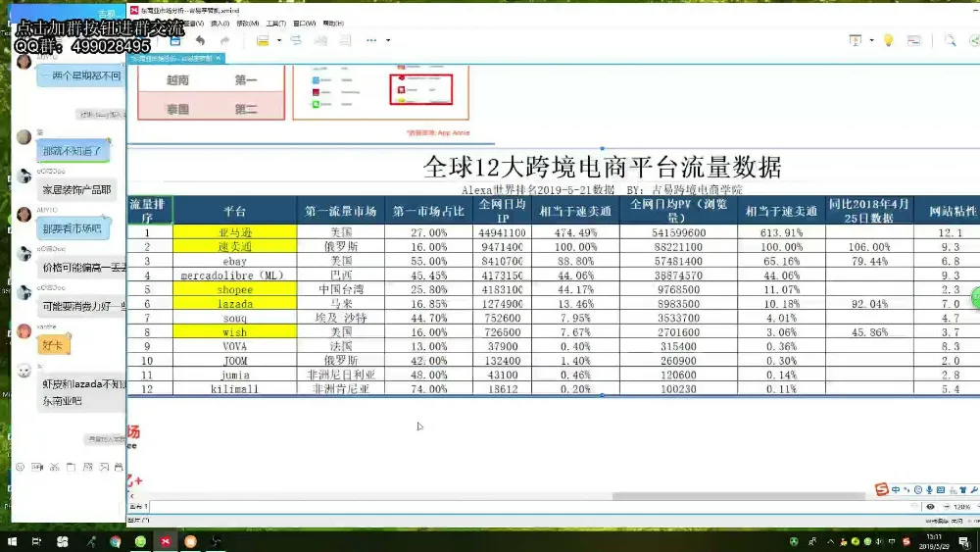Click the JOOM platform cell
The width and height of the screenshot is (980, 552).
[235, 361]
